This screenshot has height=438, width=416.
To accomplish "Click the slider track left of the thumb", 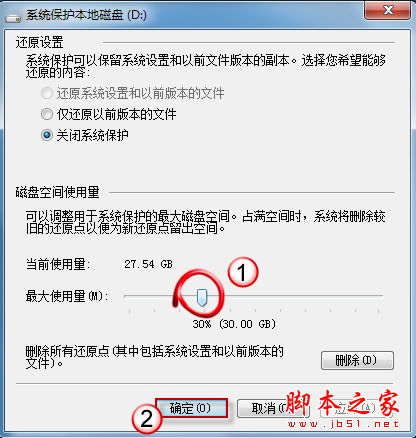I will coord(160,296).
